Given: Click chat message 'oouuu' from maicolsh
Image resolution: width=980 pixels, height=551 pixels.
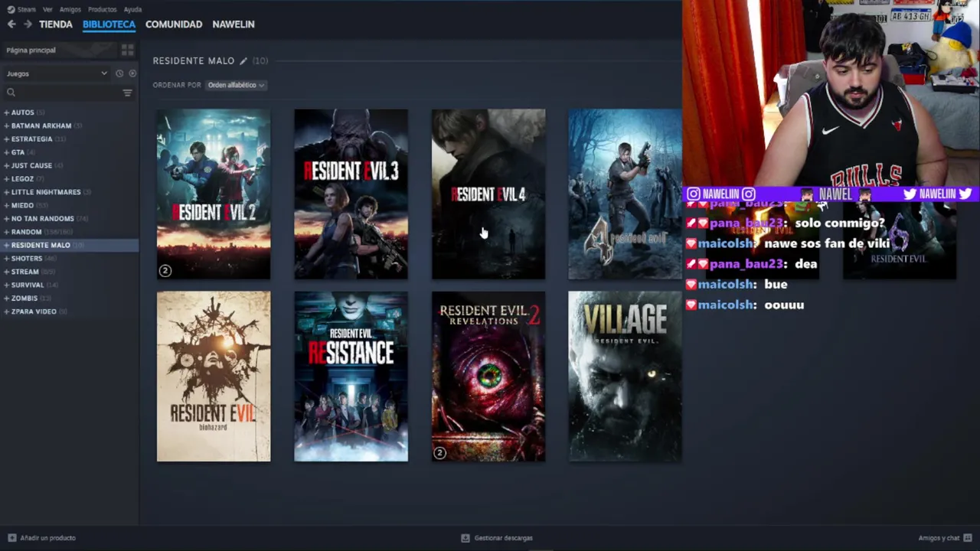Looking at the screenshot, I should coord(784,305).
